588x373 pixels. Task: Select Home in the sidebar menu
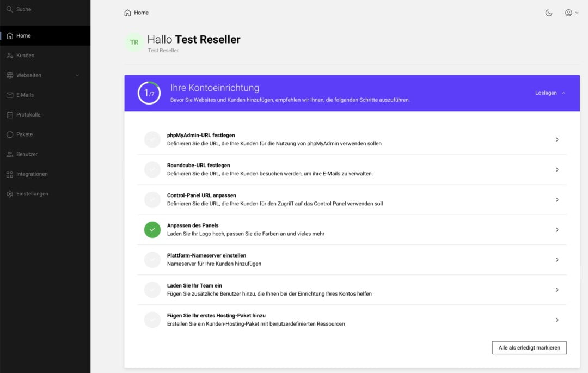23,36
